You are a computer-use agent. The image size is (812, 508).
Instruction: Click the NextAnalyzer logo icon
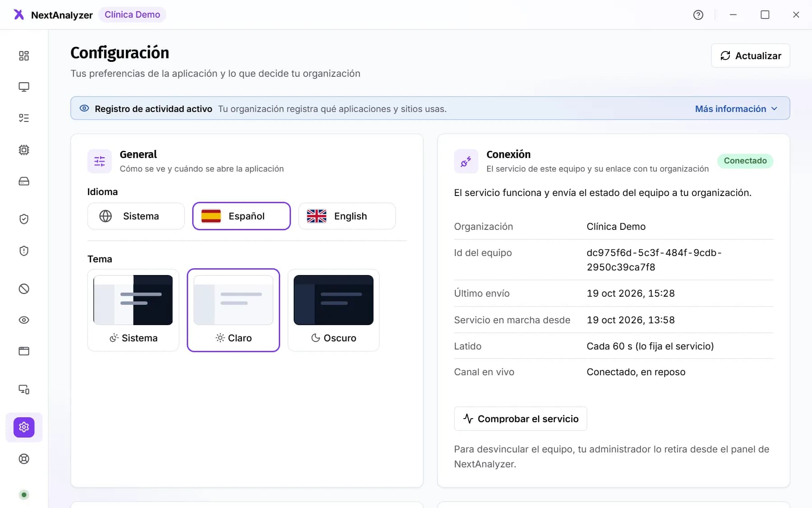[18, 15]
